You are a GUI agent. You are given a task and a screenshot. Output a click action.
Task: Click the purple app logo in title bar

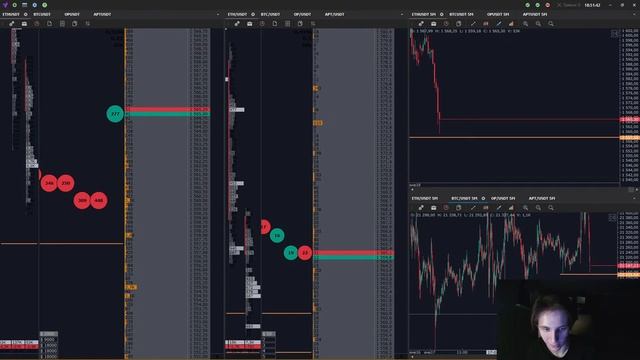(x=5, y=5)
